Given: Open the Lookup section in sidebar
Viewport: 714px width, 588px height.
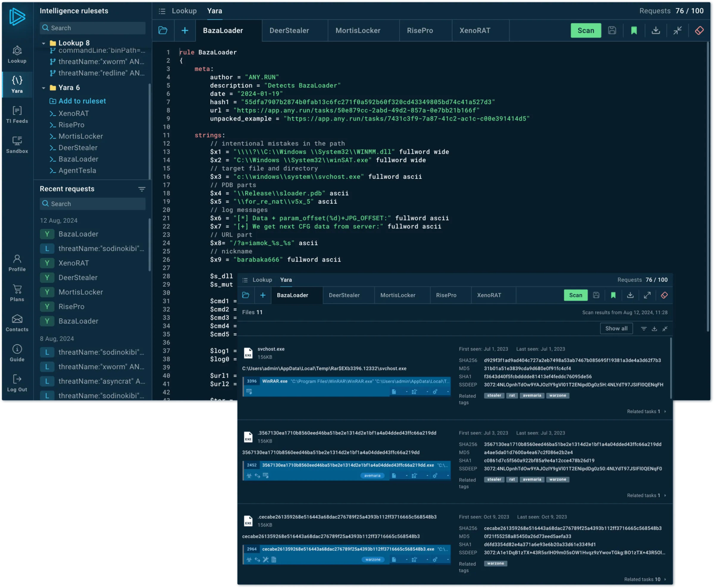Looking at the screenshot, I should (x=17, y=54).
